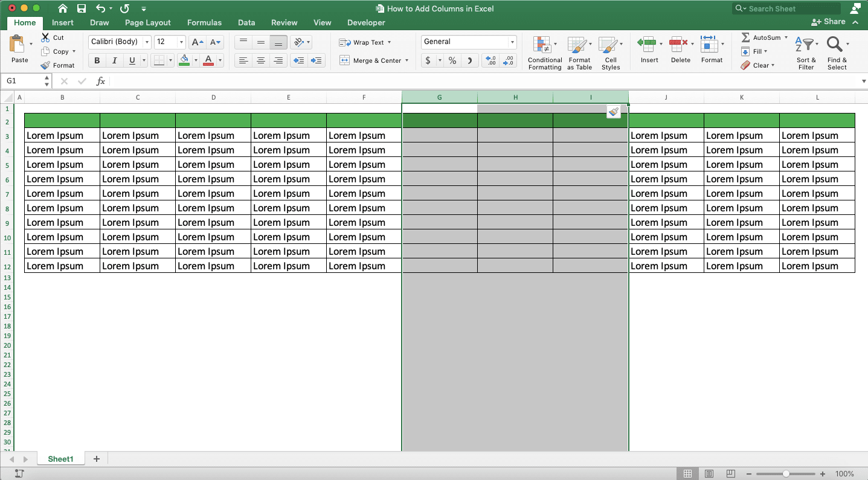Go to the Page Layout tab
Screen dimensions: 868x480
(x=148, y=22)
